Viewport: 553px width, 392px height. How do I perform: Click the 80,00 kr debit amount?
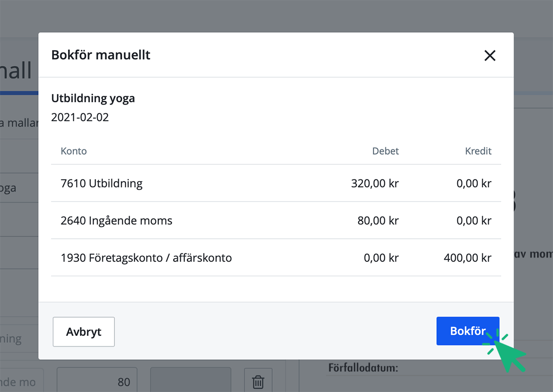coord(378,220)
